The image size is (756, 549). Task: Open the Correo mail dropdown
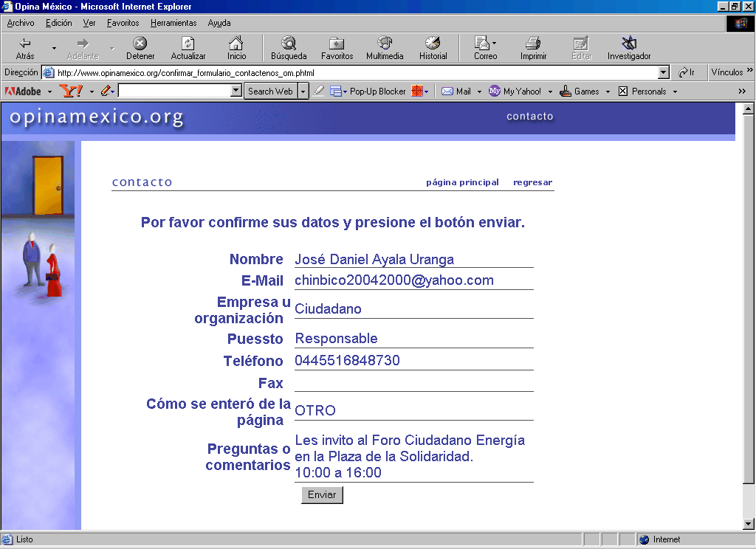tap(495, 44)
